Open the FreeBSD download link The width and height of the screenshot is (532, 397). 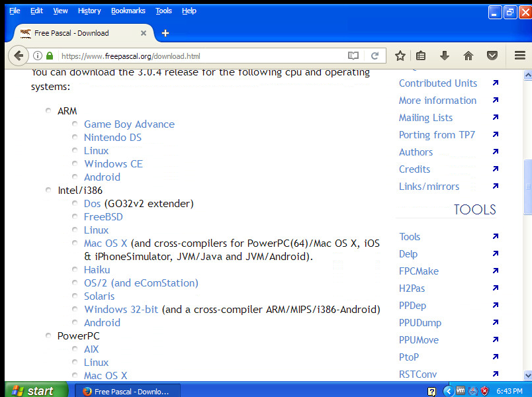(x=103, y=217)
